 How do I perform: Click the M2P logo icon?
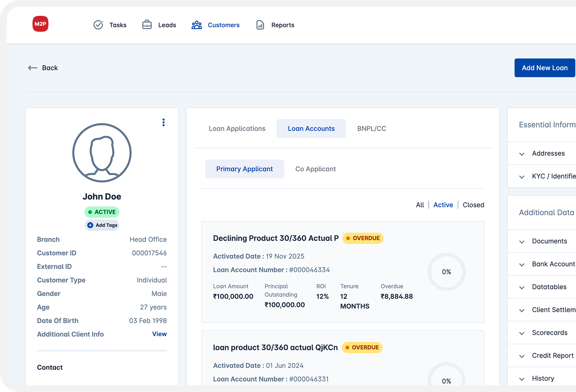point(40,24)
